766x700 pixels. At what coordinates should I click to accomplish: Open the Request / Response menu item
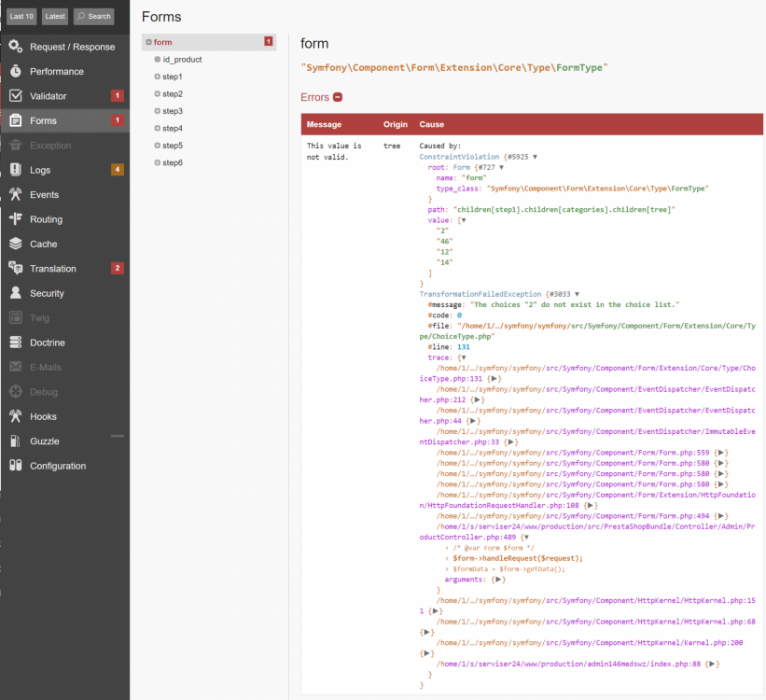click(65, 47)
